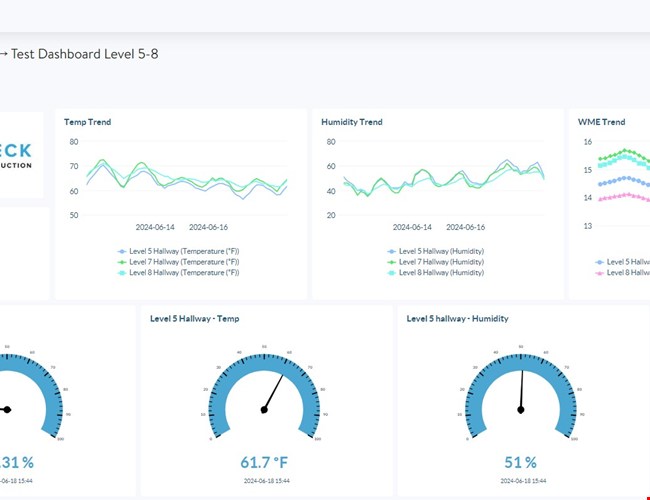The image size is (650, 500).
Task: Click timestamp under the 61.7 °F reading
Action: pos(267,481)
